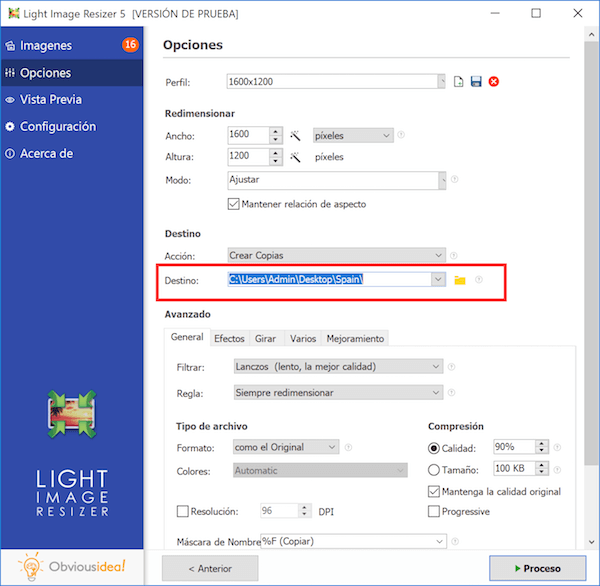Increase the Ancho value with up arrow
600x586 pixels.
[x=276, y=131]
